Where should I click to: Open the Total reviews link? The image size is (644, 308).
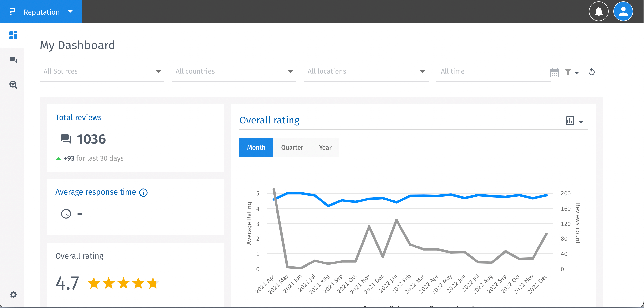point(78,117)
